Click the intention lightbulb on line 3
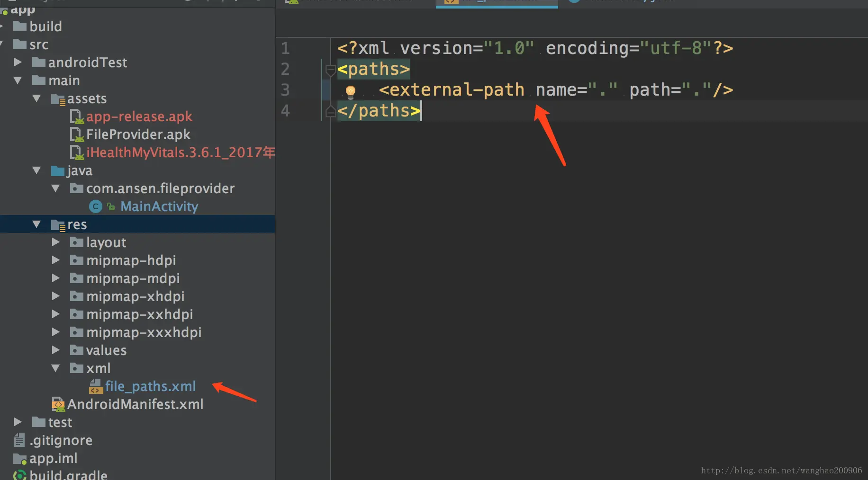 click(x=351, y=91)
